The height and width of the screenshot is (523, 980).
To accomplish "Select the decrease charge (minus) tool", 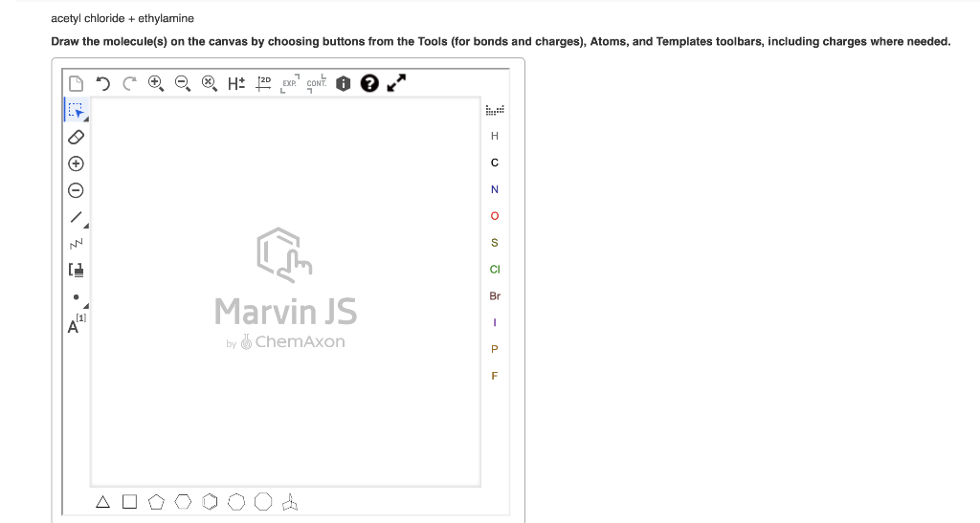I will (77, 190).
